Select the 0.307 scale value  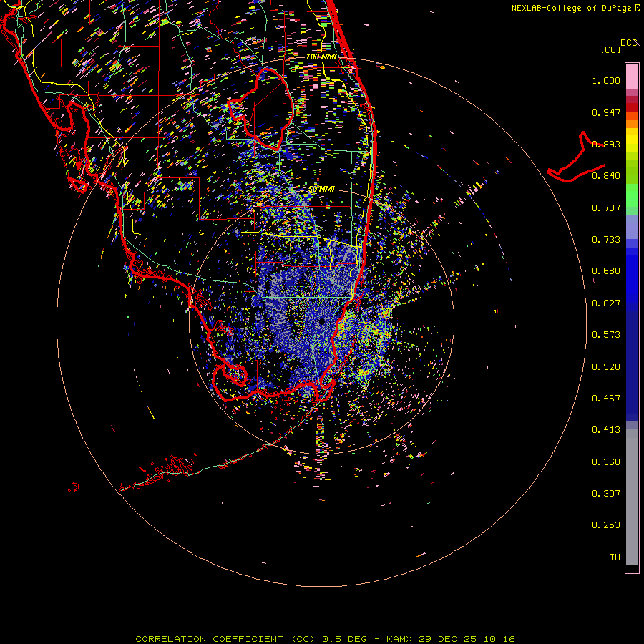(x=606, y=494)
